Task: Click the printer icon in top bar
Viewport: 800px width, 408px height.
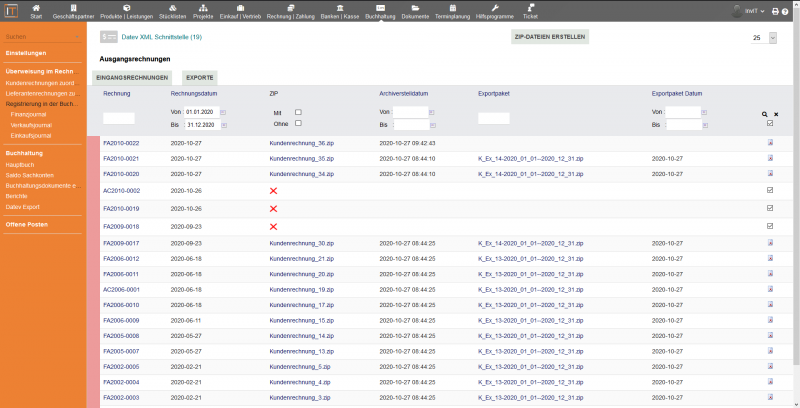Action: point(776,11)
